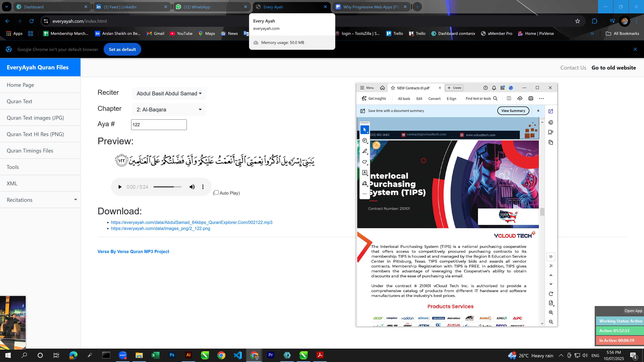Open All tools in Acrobat
Screen dimensions: 644x362
pos(404,98)
